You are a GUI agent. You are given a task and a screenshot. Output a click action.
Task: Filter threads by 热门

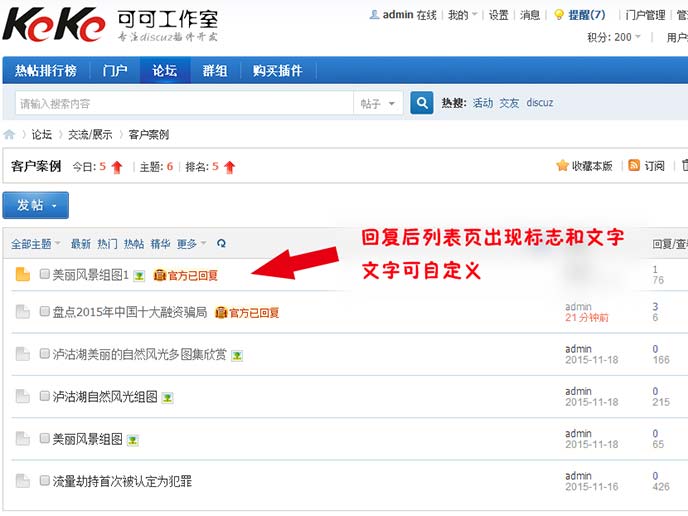(x=108, y=244)
